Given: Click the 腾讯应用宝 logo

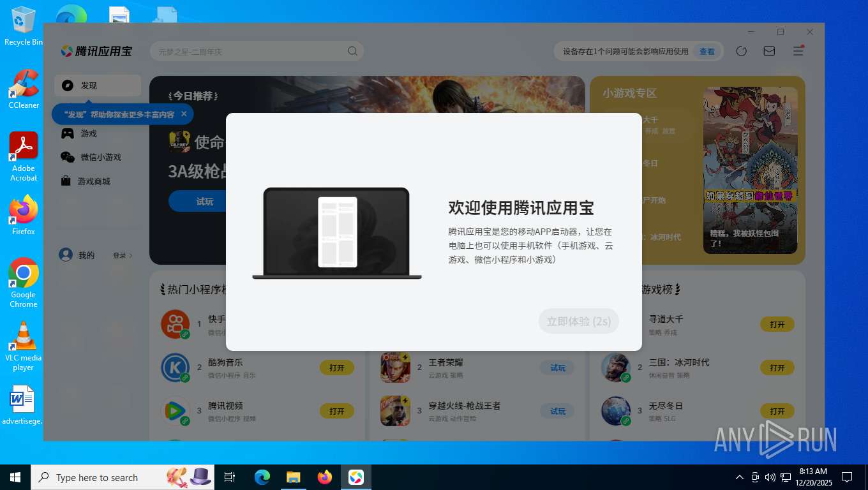Looking at the screenshot, I should pyautogui.click(x=96, y=51).
